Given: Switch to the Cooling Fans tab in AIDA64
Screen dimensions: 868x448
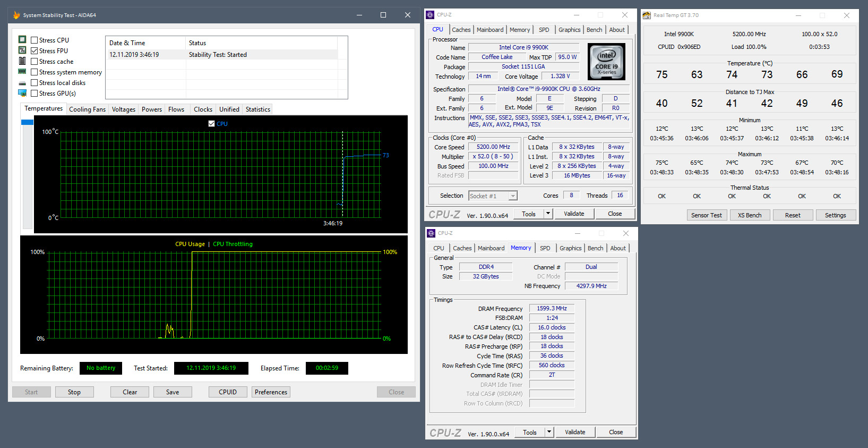Looking at the screenshot, I should 88,109.
